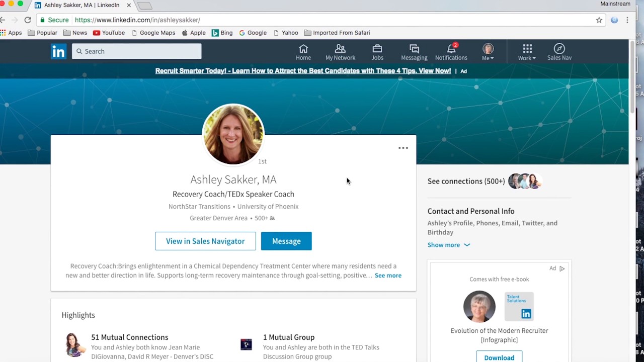
Task: Go to Home in LinkedIn nav
Action: (303, 52)
